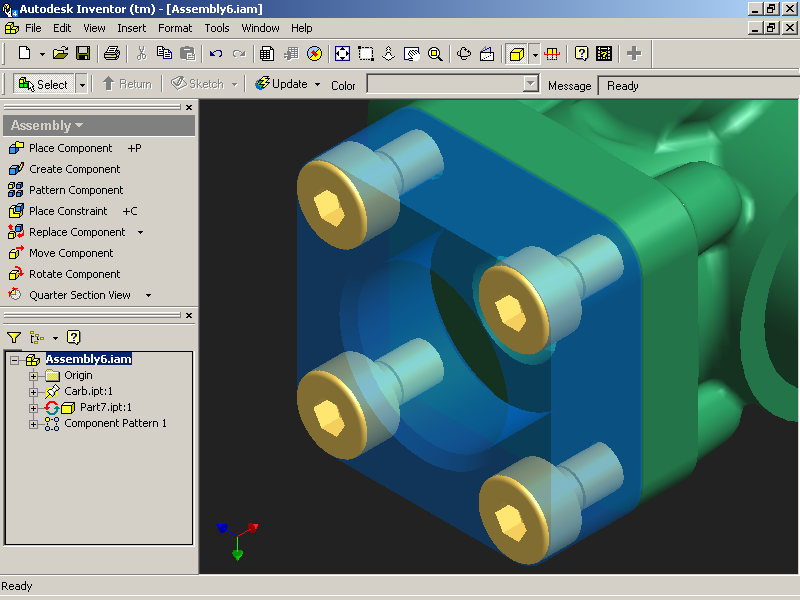Image resolution: width=800 pixels, height=600 pixels.
Task: Open the Insert menu
Action: 131,28
